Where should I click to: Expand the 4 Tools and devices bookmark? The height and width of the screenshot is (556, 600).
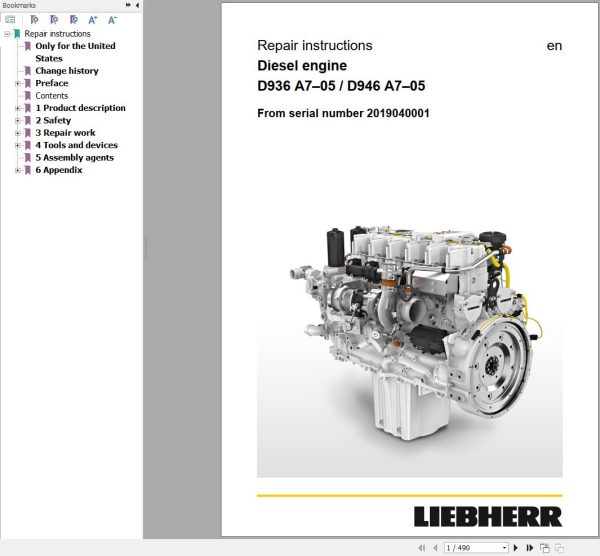point(18,145)
